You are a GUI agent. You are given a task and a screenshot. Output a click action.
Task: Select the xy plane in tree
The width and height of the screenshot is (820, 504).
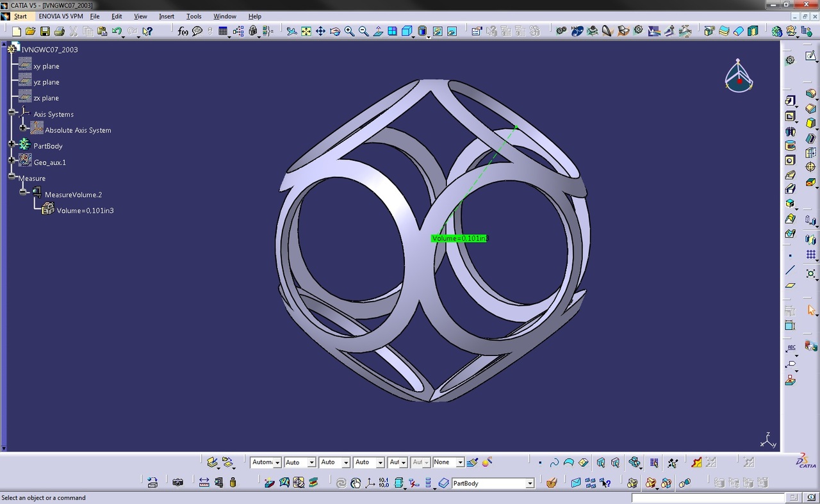tap(46, 66)
